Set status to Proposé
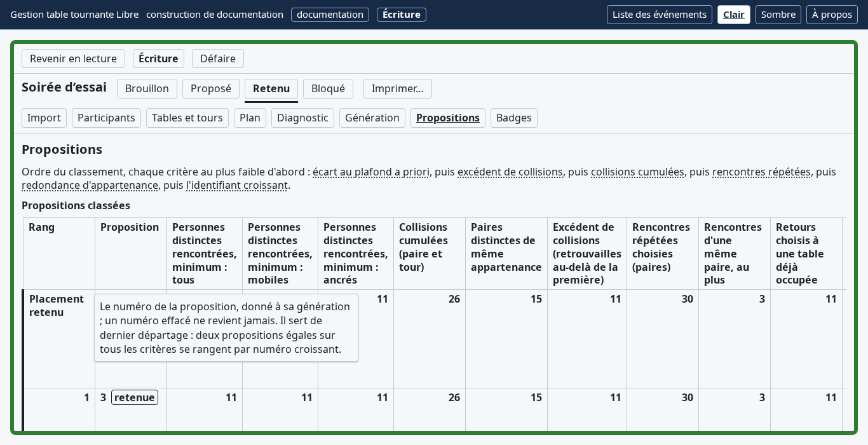Viewport: 868px width, 445px height. pos(211,88)
